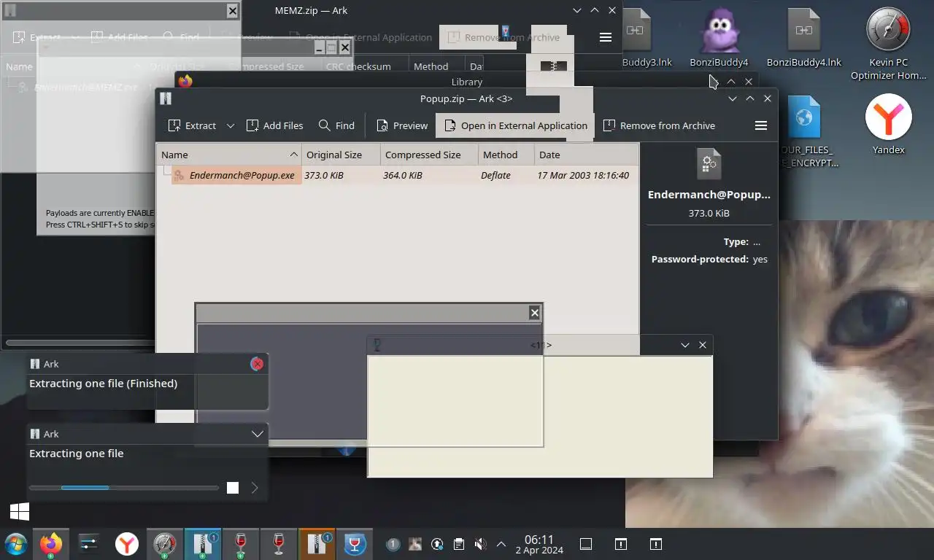
Task: Click Open in External Application in Popup.zip window
Action: [515, 125]
